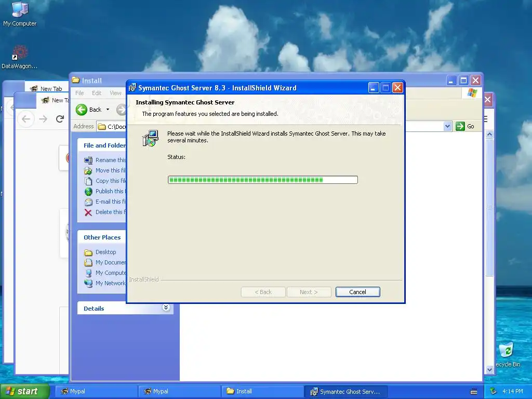The width and height of the screenshot is (532, 399).
Task: Open the Recycle Bin on desktop
Action: [508, 355]
